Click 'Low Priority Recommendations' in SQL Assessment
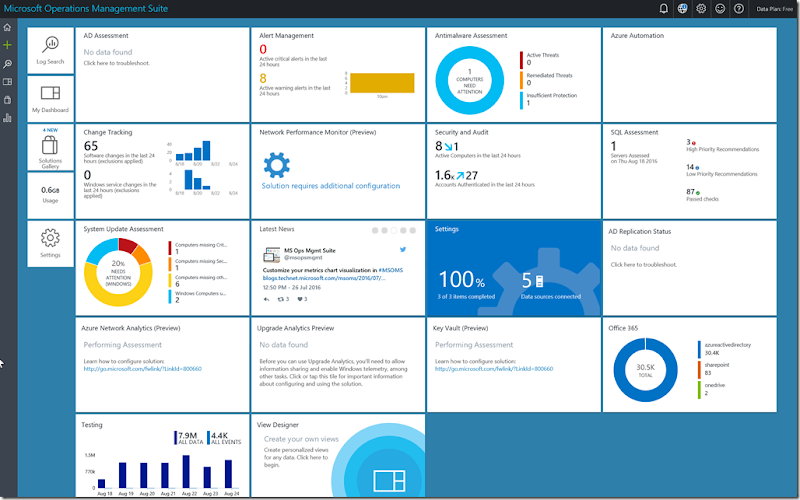The width and height of the screenshot is (800, 500). click(721, 174)
